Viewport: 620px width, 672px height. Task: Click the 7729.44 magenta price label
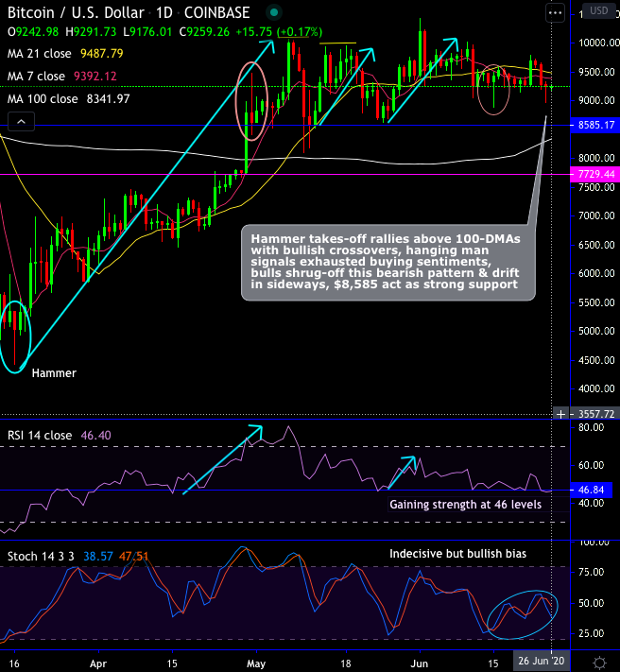[x=594, y=174]
